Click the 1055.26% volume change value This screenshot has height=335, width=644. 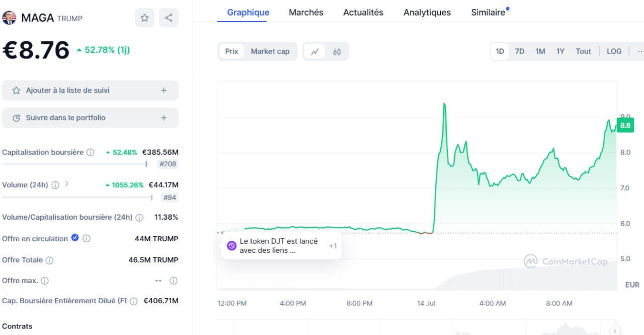[x=124, y=185]
